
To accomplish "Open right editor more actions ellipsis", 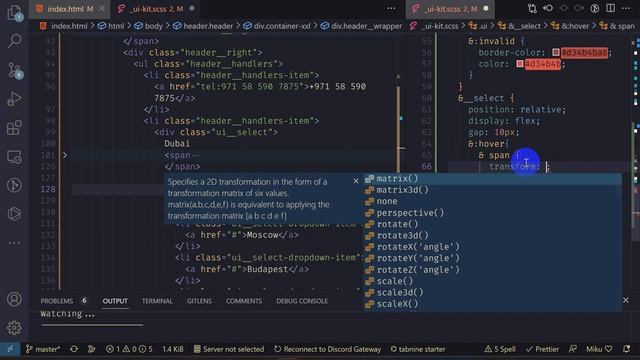I will 626,8.
